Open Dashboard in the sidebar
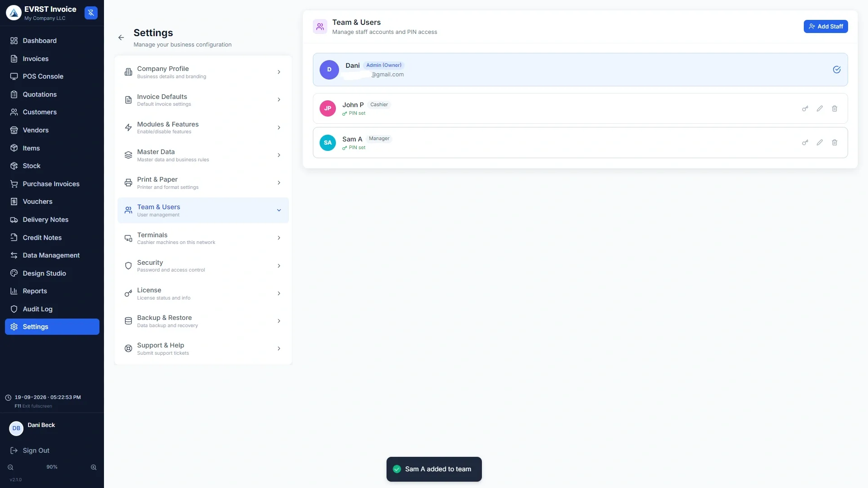 coord(52,41)
